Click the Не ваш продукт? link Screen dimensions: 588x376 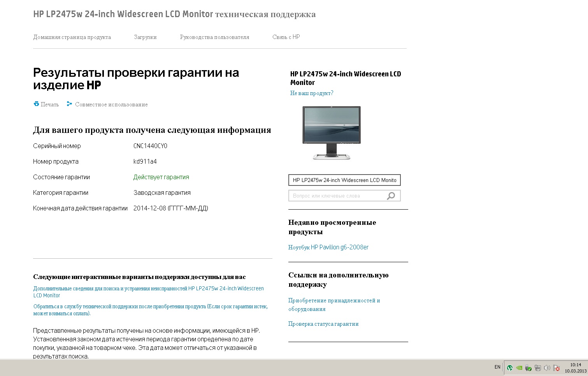pyautogui.click(x=312, y=93)
